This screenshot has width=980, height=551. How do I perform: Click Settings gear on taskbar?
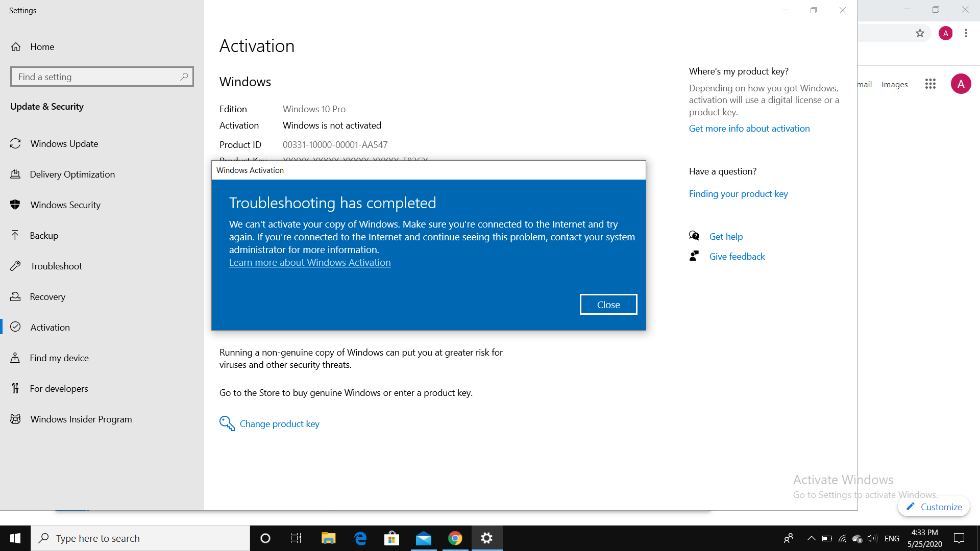tap(487, 538)
